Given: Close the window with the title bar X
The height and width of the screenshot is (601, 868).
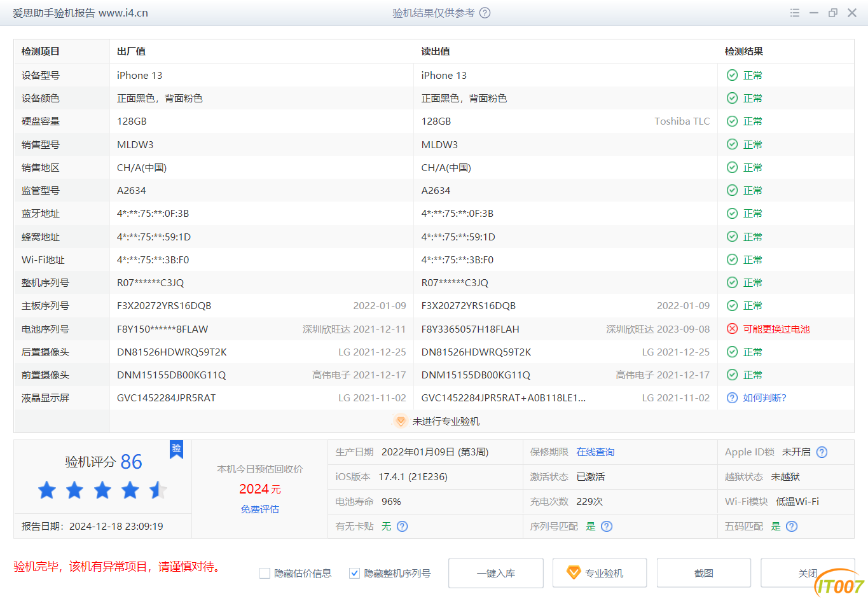Looking at the screenshot, I should point(852,13).
